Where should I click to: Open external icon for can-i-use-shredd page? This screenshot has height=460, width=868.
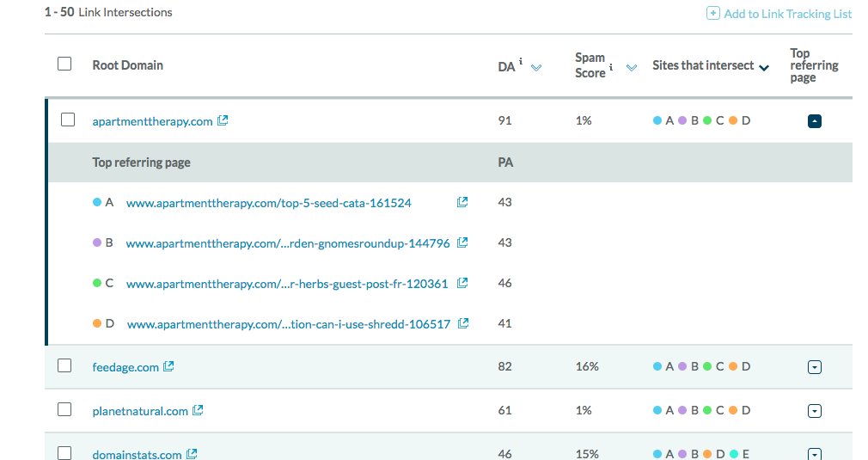(x=463, y=323)
